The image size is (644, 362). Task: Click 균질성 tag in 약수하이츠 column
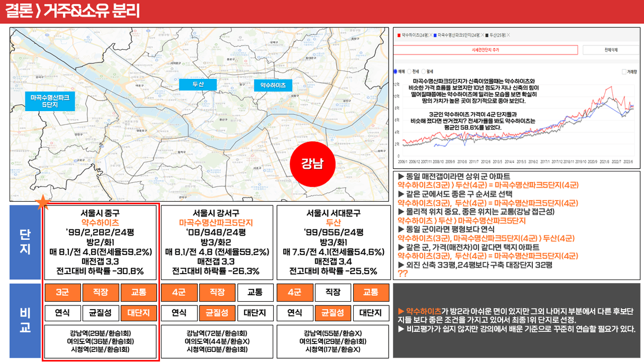point(100,313)
